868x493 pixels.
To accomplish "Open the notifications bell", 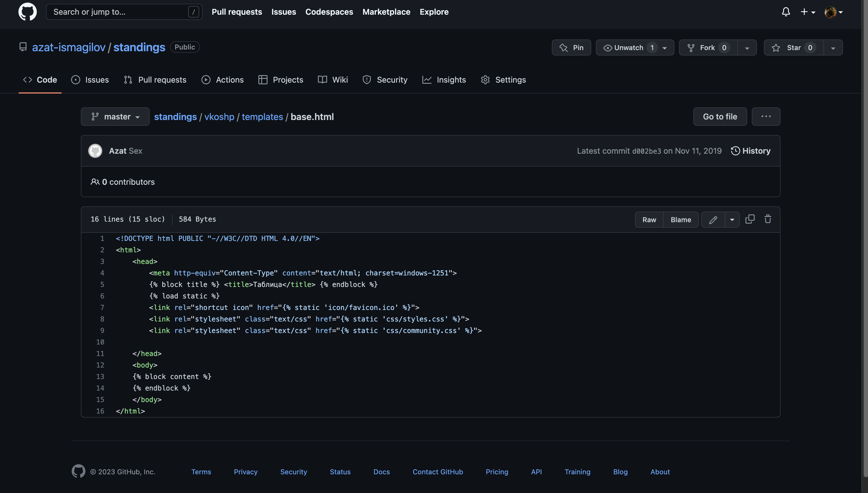I will pos(786,12).
